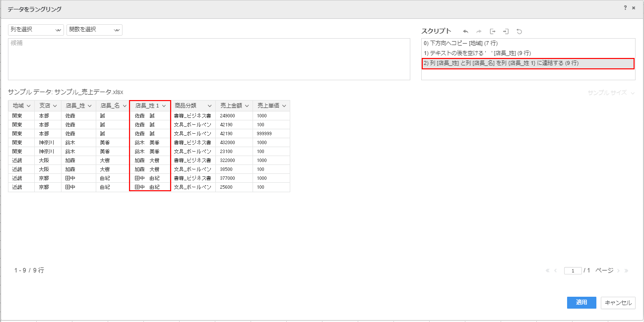644x322 pixels.
Task: Click the キャンセル button
Action: [618, 303]
